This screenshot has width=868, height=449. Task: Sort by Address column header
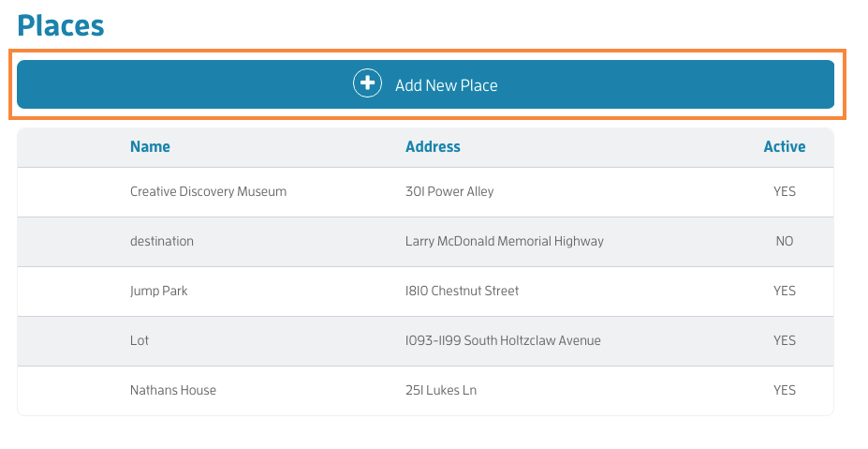[x=433, y=146]
